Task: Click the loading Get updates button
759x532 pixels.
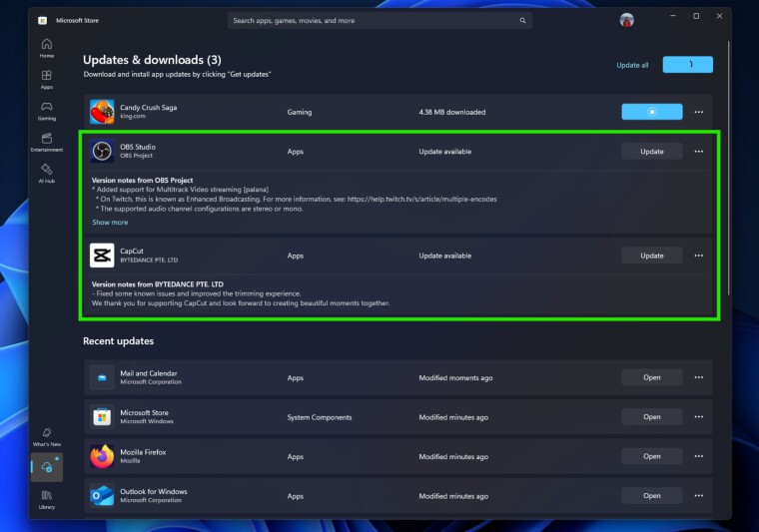Action: 687,64
